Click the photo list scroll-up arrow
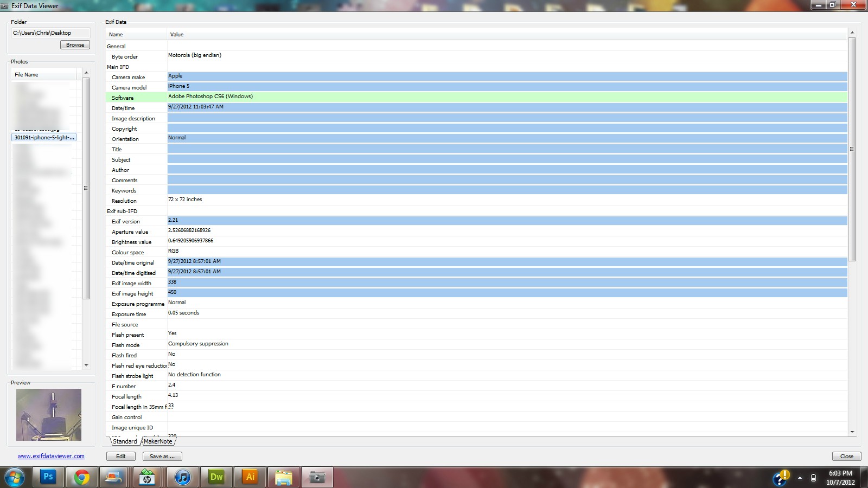This screenshot has width=868, height=488. (86, 73)
